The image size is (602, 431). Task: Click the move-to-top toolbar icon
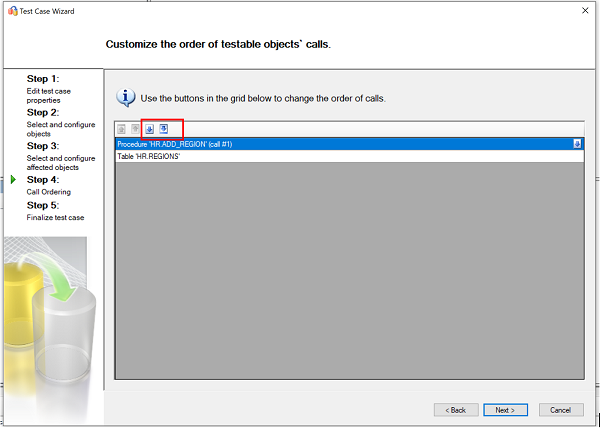click(x=121, y=129)
